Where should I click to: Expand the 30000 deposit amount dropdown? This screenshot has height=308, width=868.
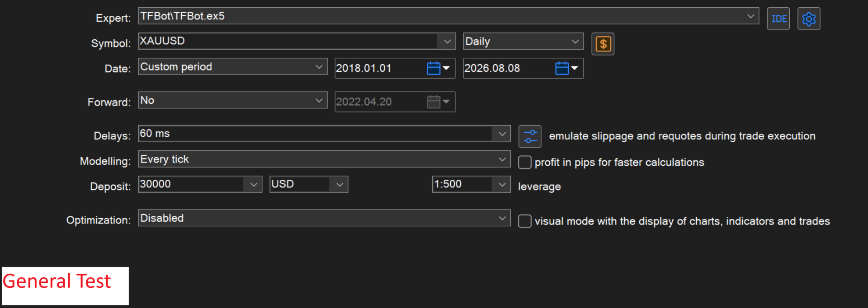[x=253, y=184]
